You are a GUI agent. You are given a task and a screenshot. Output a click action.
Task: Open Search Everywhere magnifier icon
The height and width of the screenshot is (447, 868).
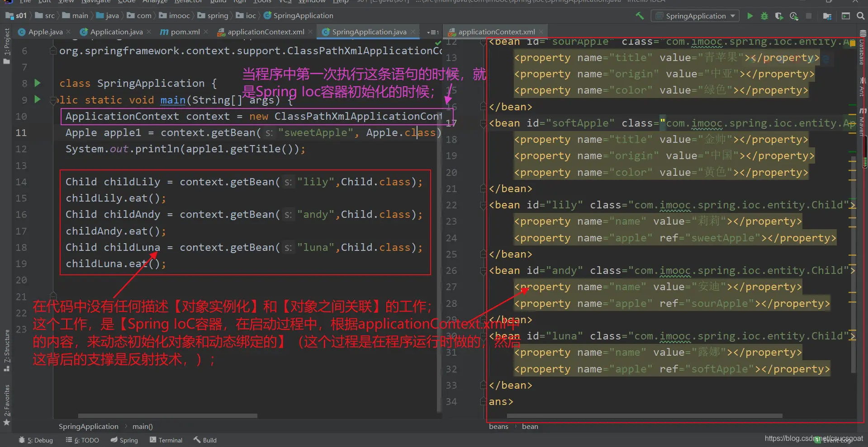[861, 16]
